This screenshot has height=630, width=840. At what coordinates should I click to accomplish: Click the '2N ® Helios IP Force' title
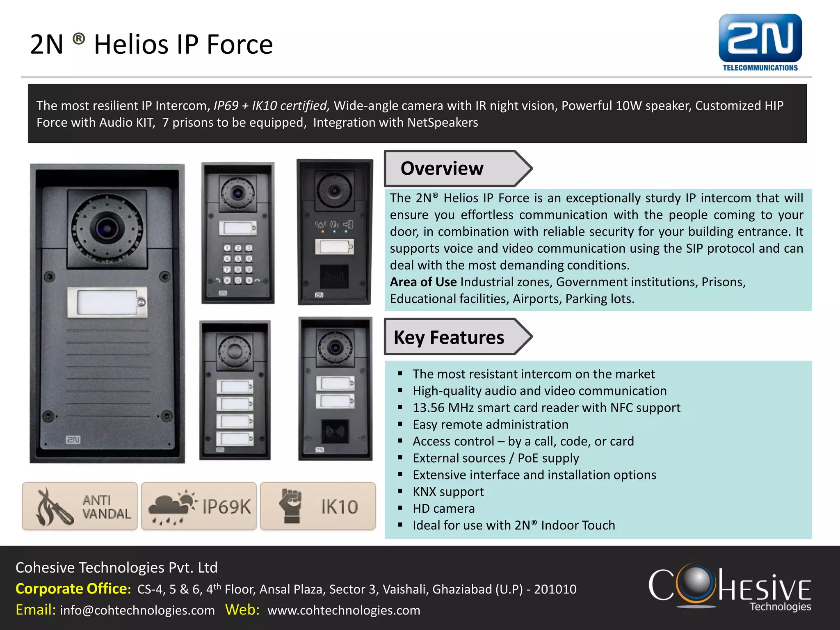151,44
